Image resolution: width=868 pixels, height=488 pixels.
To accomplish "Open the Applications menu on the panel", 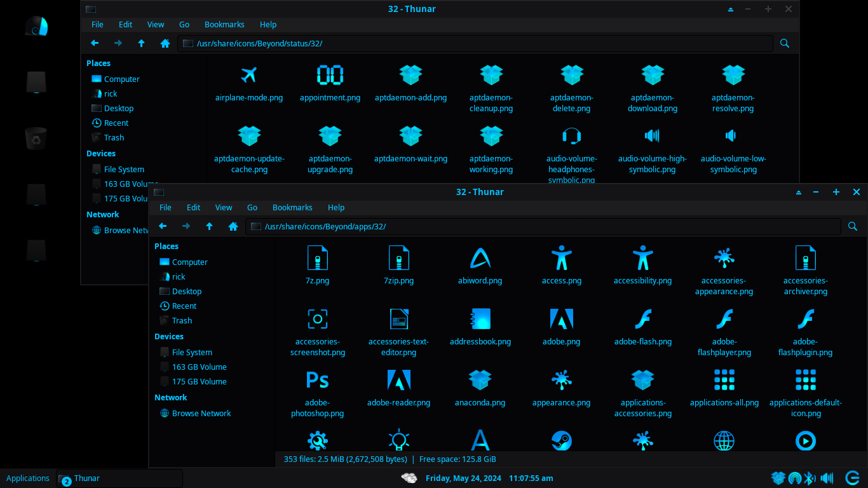I will 28,478.
